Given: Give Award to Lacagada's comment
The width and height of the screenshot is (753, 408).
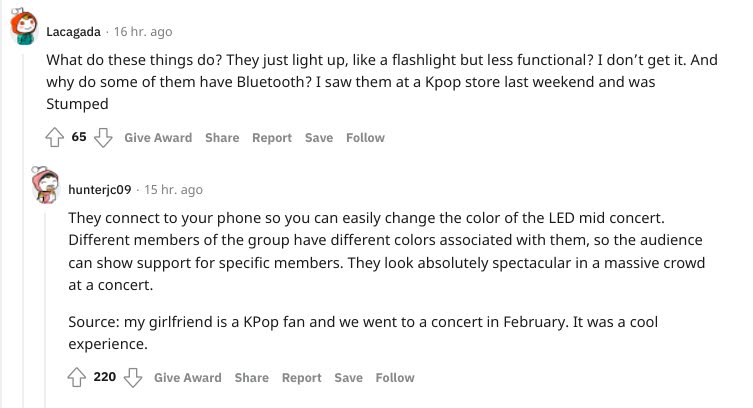Looking at the screenshot, I should point(158,138).
